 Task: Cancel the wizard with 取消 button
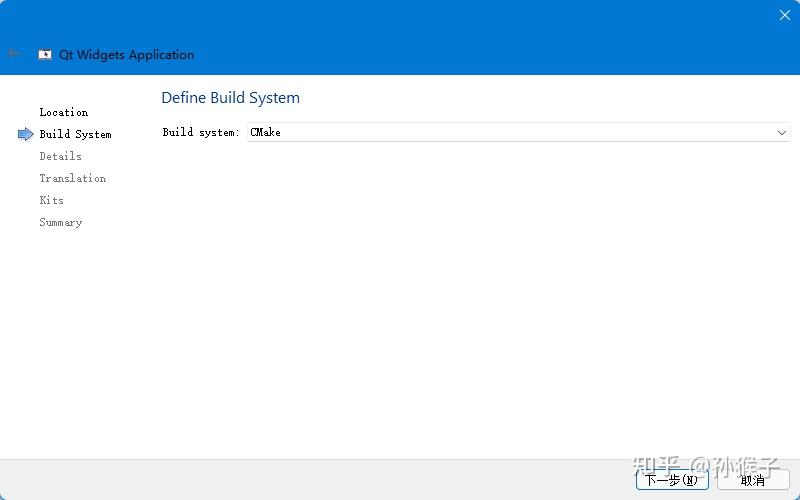(x=753, y=480)
